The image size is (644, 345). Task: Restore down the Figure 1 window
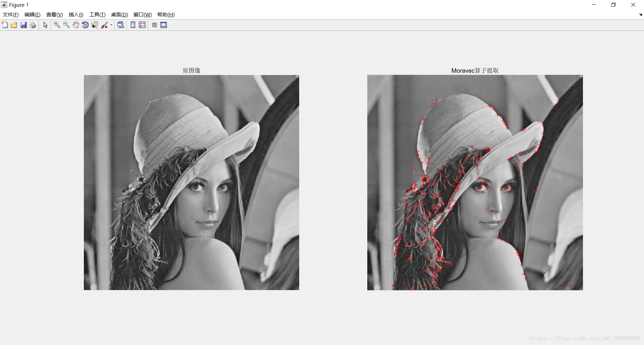(x=613, y=5)
